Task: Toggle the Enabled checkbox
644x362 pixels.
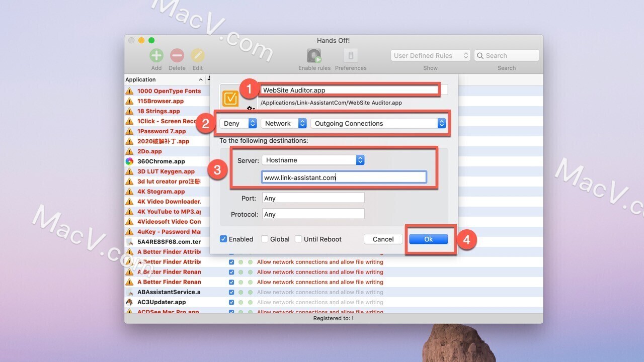Action: 223,239
